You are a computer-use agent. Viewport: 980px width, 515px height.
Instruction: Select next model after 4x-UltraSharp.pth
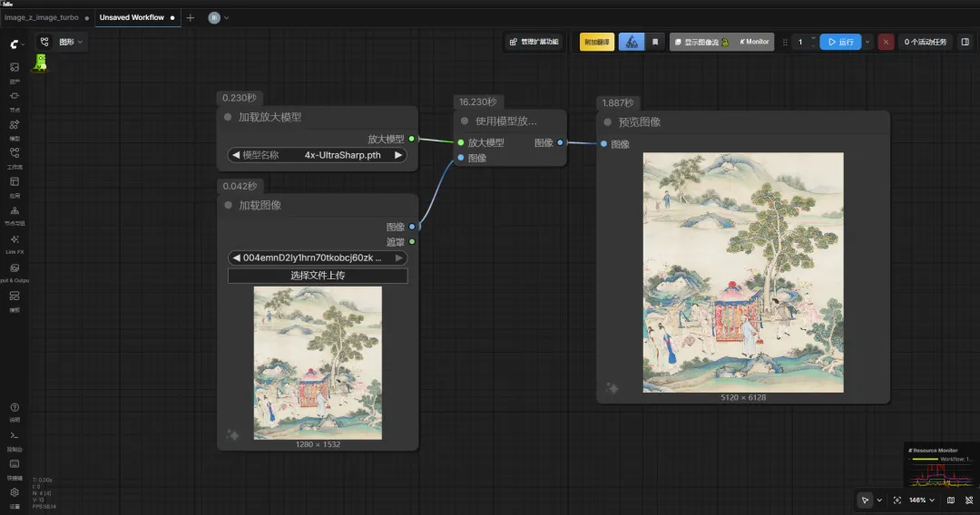pos(398,155)
